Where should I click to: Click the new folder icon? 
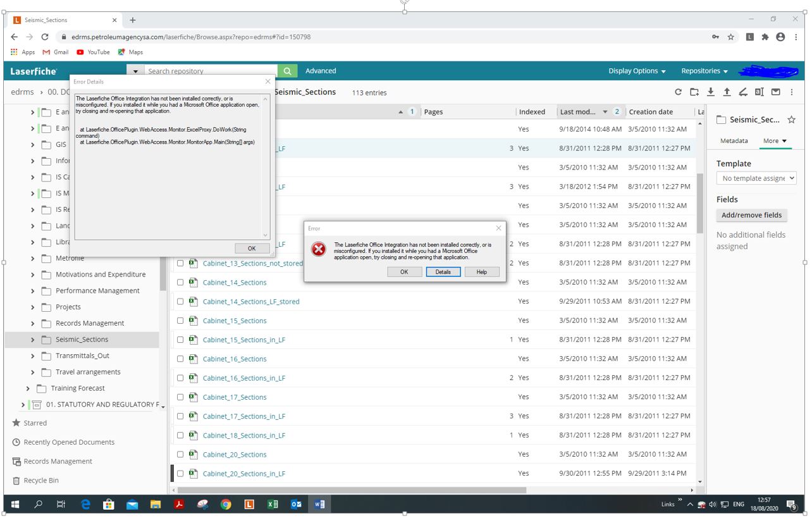tap(694, 92)
